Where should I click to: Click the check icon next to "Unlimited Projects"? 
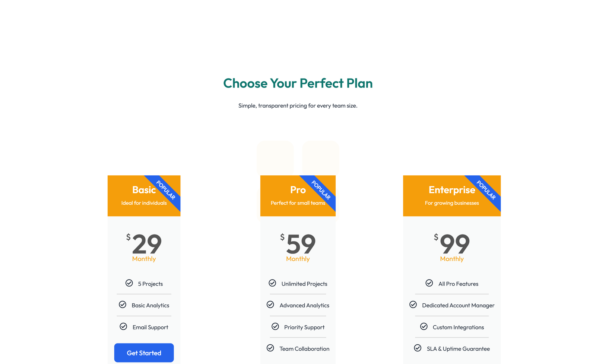(x=272, y=283)
